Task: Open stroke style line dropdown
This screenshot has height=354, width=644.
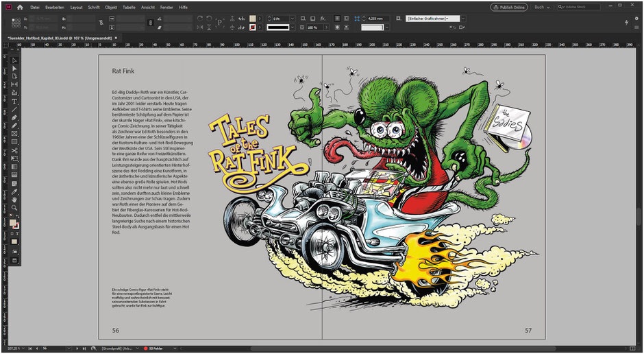Action: [x=293, y=27]
